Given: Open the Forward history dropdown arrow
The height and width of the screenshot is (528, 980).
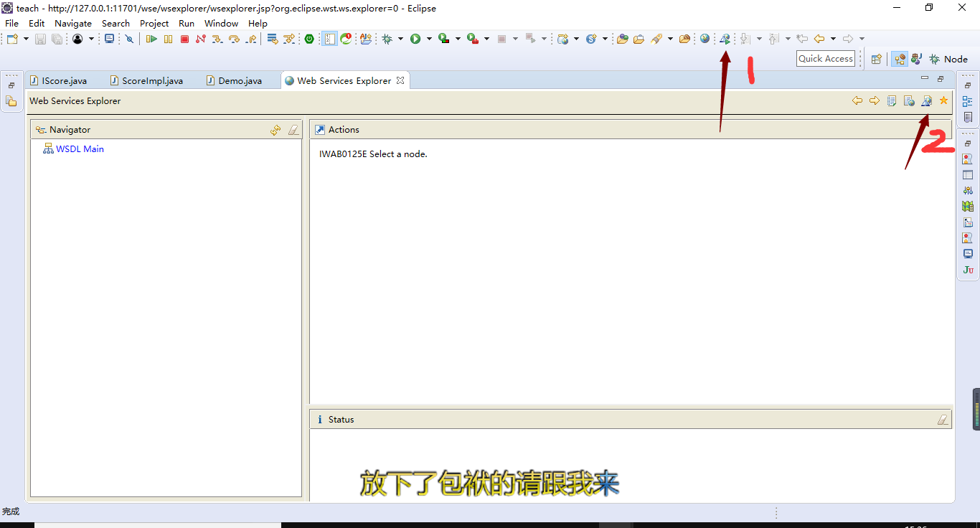Looking at the screenshot, I should [862, 39].
